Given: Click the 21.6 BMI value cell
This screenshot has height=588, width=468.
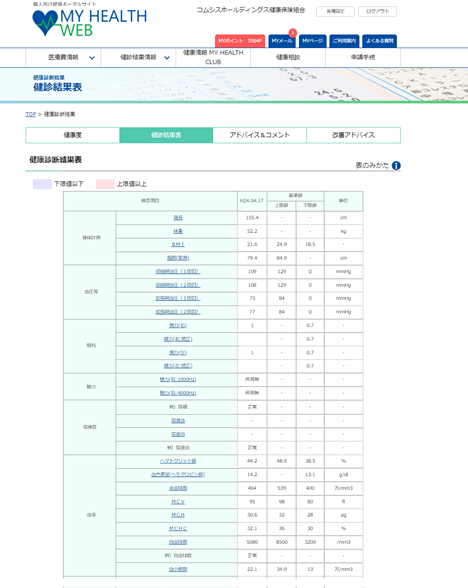Looking at the screenshot, I should [252, 244].
